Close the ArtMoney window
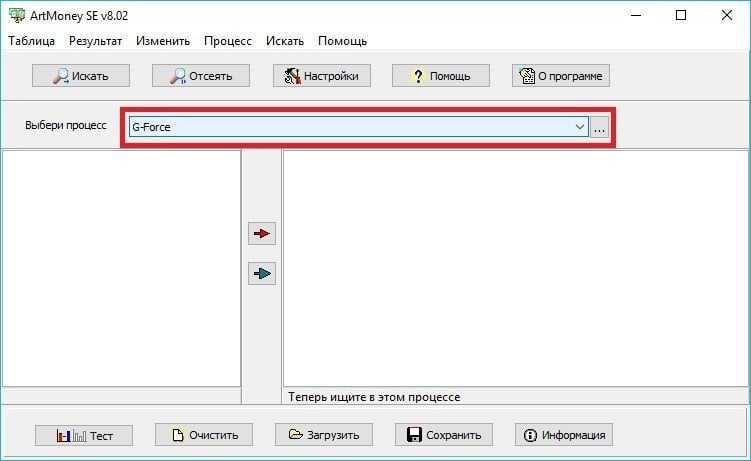The width and height of the screenshot is (751, 461). (727, 15)
